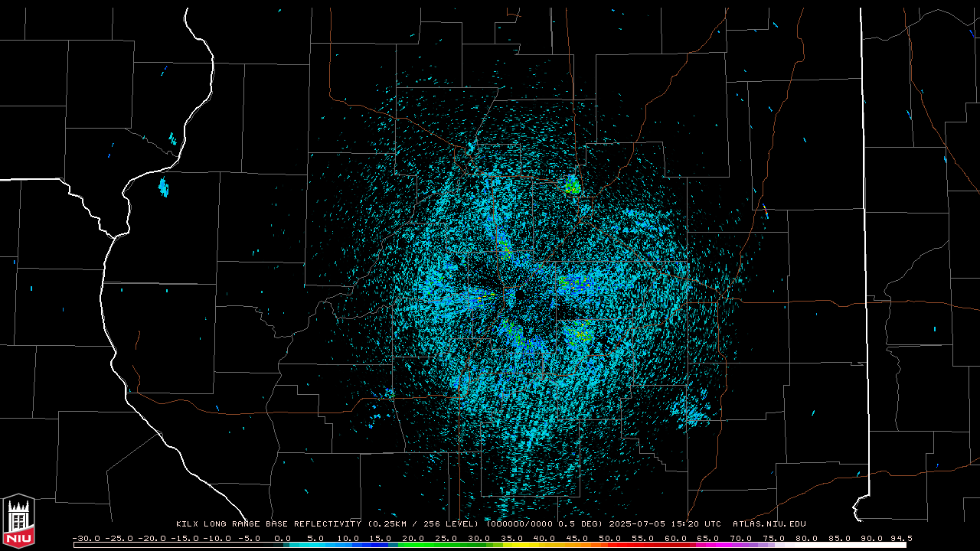
Task: Click the NIU logo
Action: (x=18, y=521)
